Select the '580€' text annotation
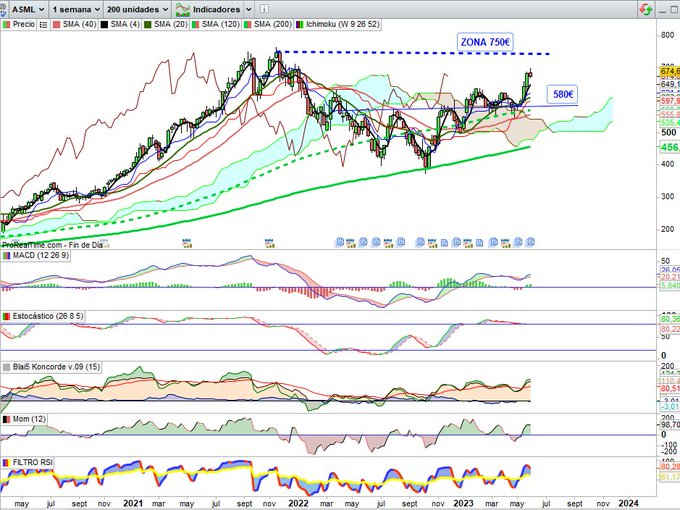The height and width of the screenshot is (510, 680). point(562,94)
